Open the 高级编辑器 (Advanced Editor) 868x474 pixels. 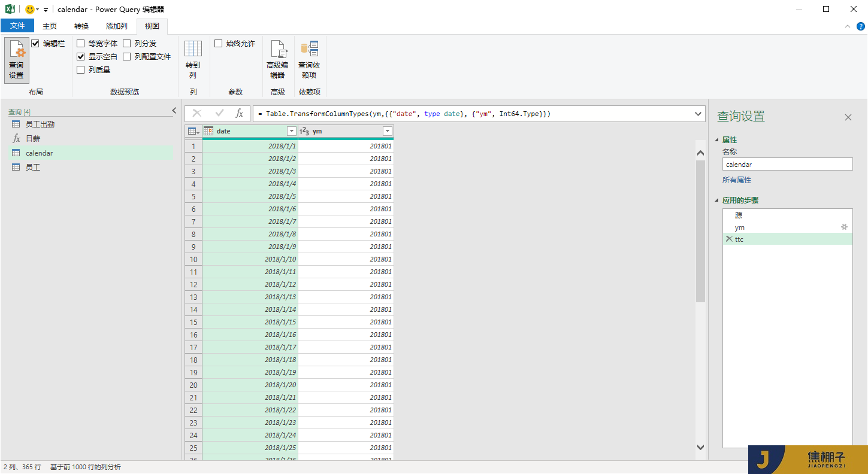[277, 60]
